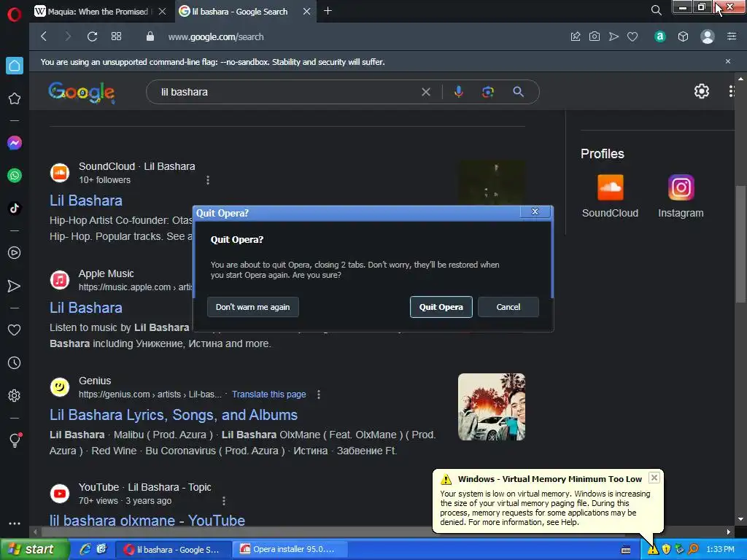Open TikTok in the Opera sidebar

click(15, 208)
